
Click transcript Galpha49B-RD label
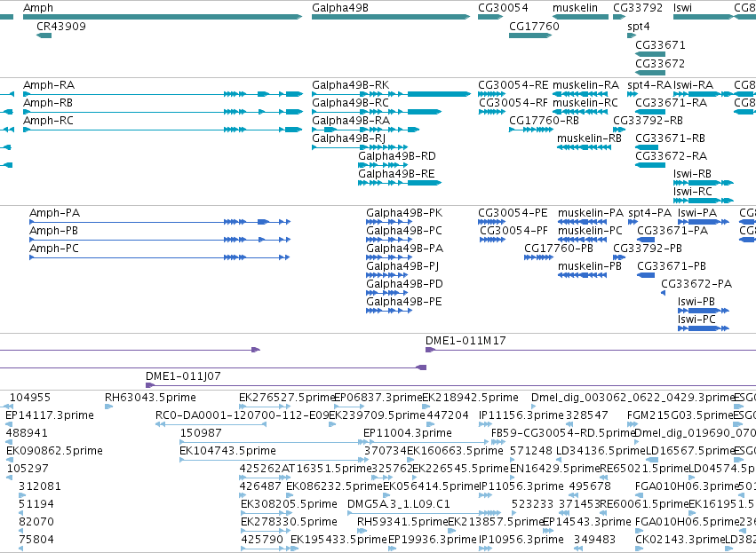[397, 156]
